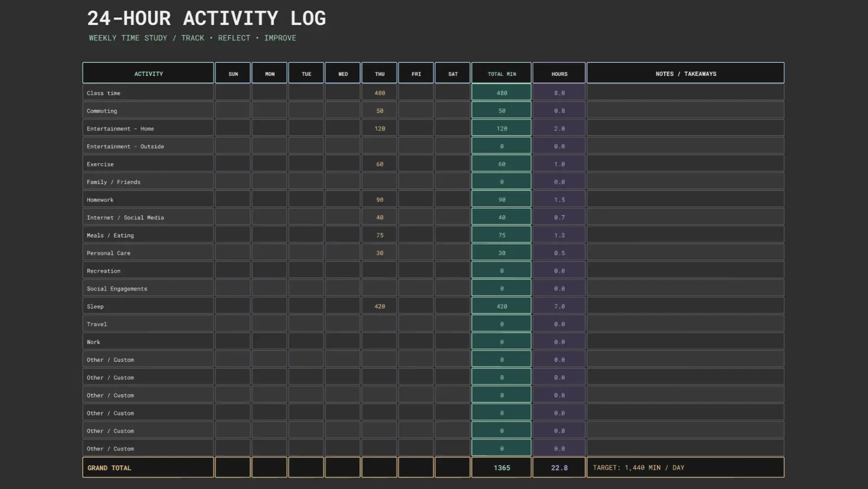Select the FRI column header

click(x=416, y=73)
